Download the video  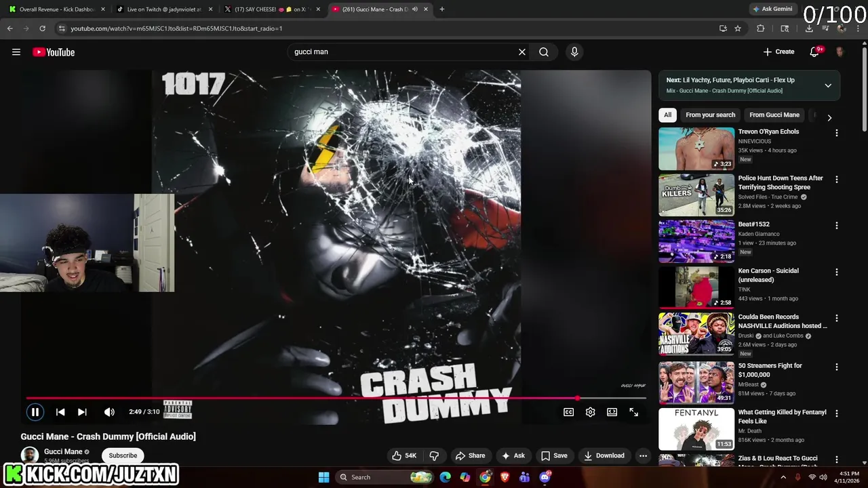click(604, 455)
